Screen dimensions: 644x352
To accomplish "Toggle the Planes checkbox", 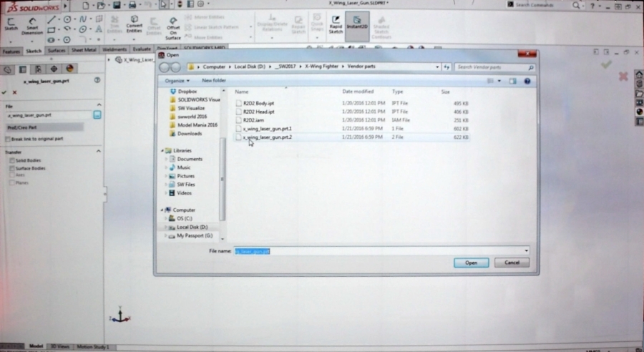I will 12,182.
